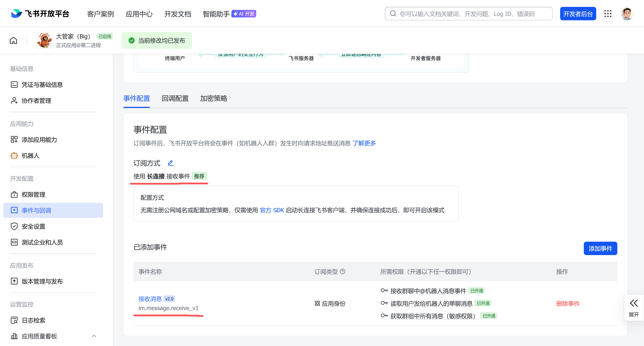644x346 pixels.
Task: Open 开发文档 in top navigation
Action: [x=178, y=14]
